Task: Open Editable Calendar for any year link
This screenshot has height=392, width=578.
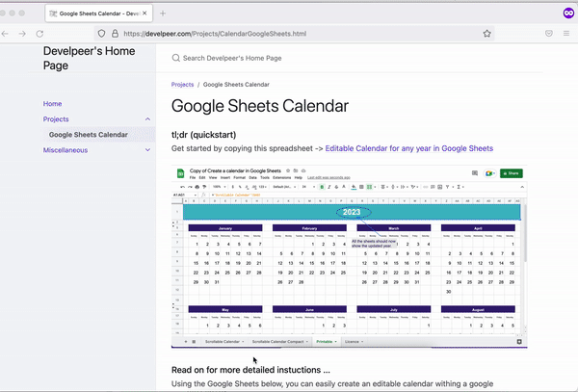Action: pyautogui.click(x=409, y=148)
